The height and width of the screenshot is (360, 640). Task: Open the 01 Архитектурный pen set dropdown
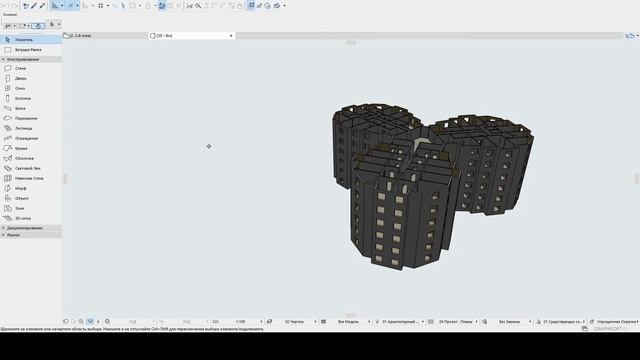coord(402,322)
